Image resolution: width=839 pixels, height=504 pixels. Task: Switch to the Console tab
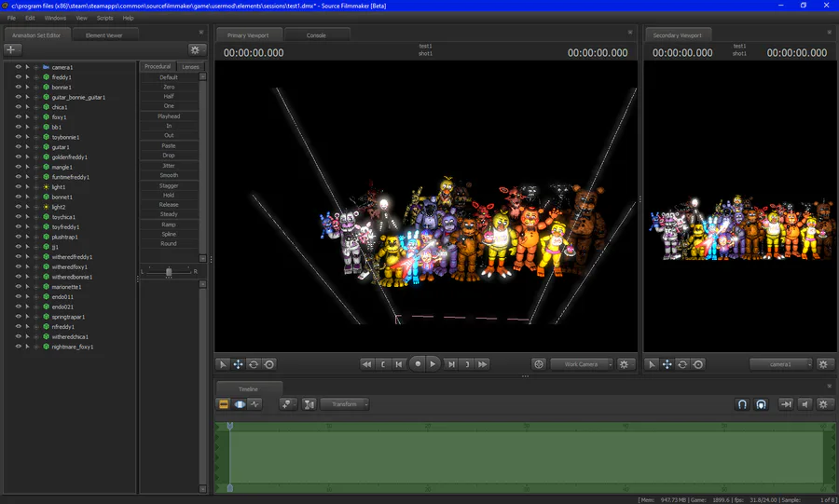[x=316, y=35]
